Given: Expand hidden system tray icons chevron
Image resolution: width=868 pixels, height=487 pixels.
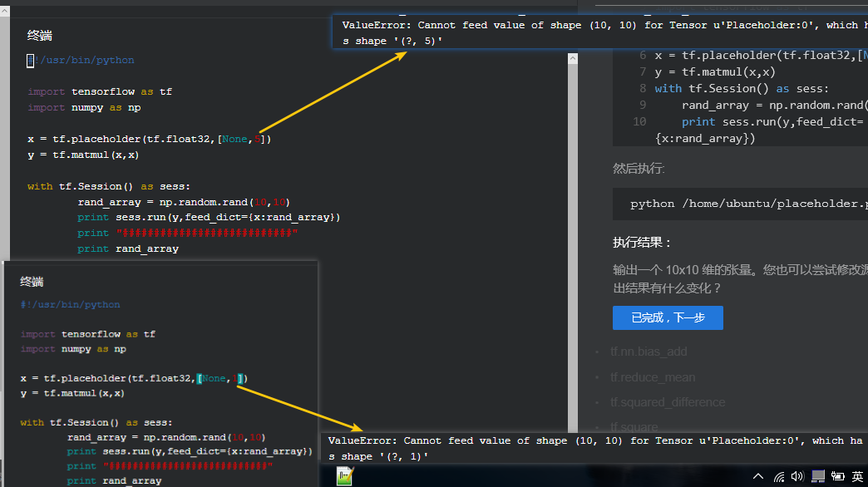Looking at the screenshot, I should click(x=758, y=476).
